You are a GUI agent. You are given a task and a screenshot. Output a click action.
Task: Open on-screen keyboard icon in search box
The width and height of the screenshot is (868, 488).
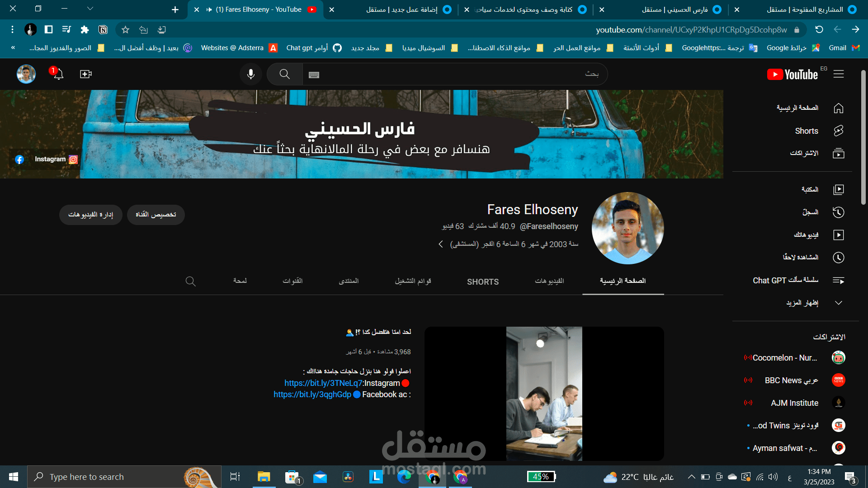click(x=314, y=75)
